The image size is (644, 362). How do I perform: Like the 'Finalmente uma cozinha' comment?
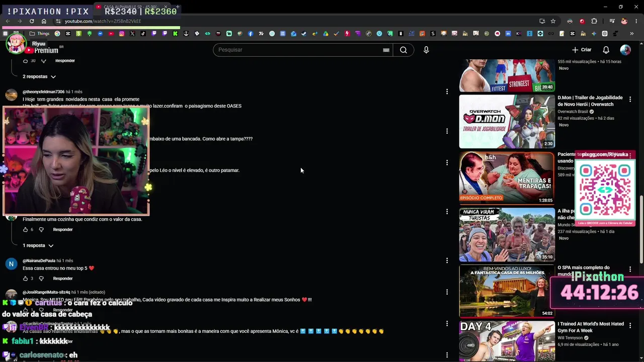coord(25,230)
